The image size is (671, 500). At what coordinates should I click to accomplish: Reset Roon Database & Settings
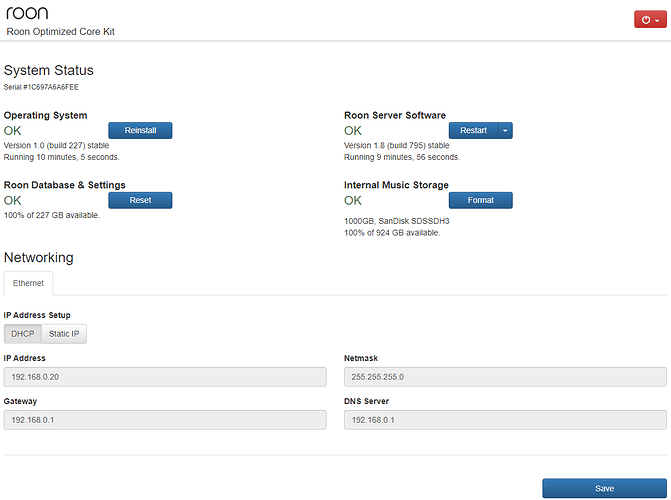pos(140,200)
